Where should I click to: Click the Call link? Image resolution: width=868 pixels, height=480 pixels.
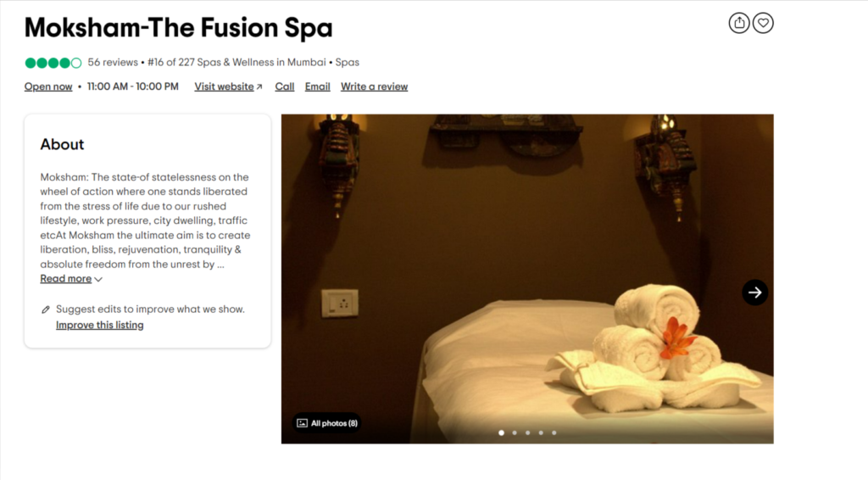click(285, 87)
